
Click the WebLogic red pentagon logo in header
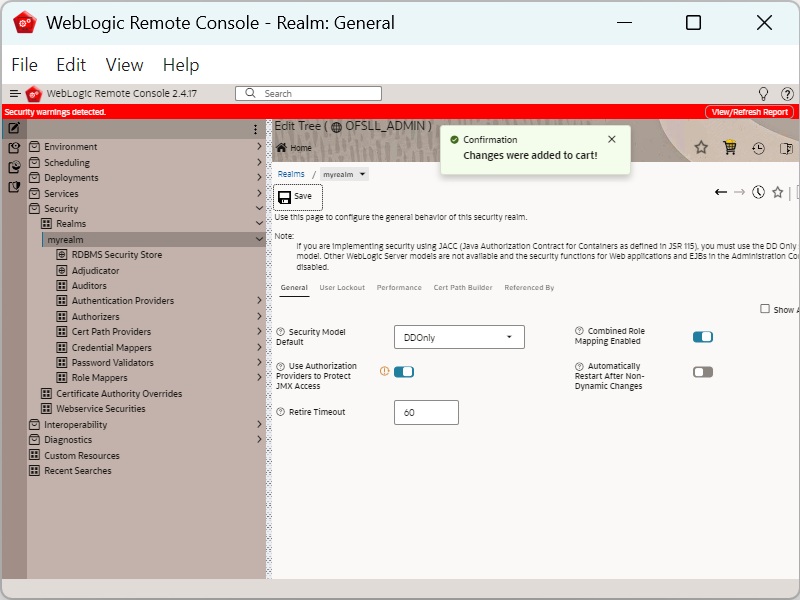(34, 93)
